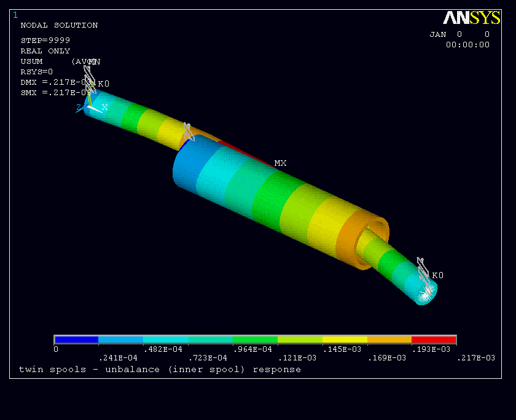516x420 pixels.
Task: Click the K0 bearing label at right end
Action: [437, 275]
